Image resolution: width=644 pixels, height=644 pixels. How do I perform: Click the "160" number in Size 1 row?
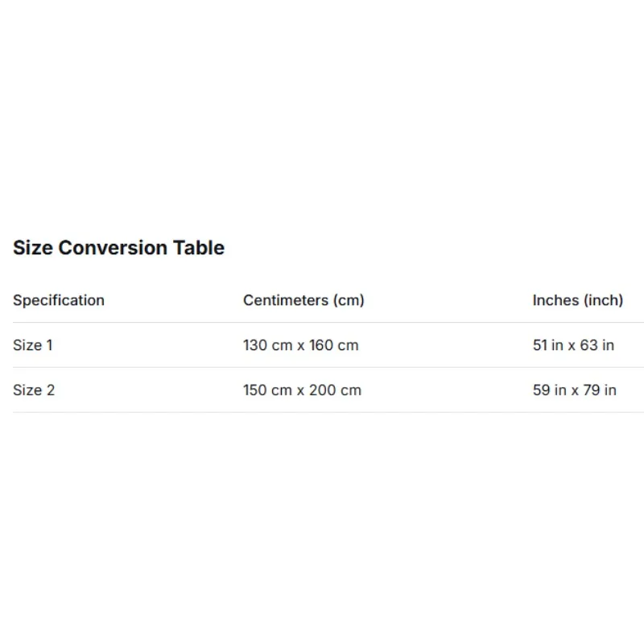pos(321,345)
